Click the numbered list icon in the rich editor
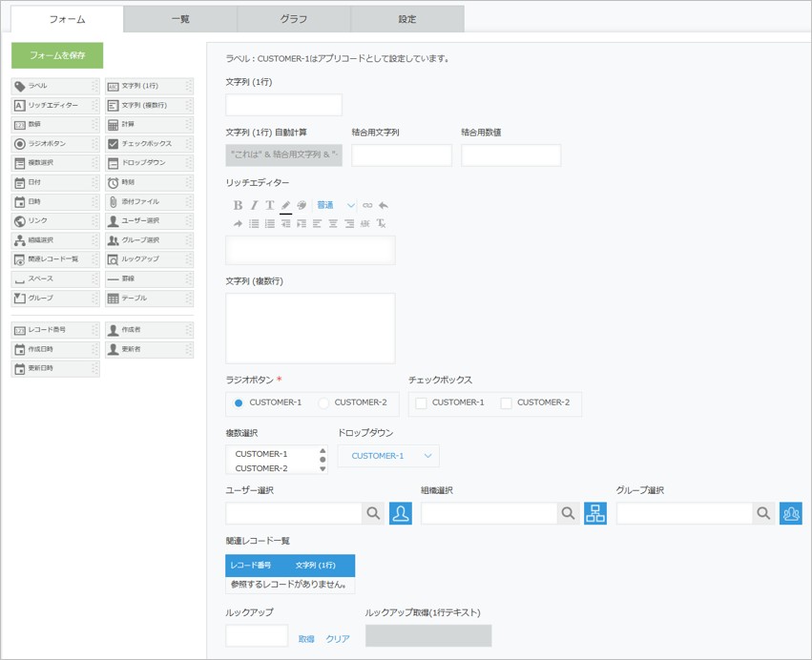Viewport: 812px width, 660px height. [x=268, y=225]
